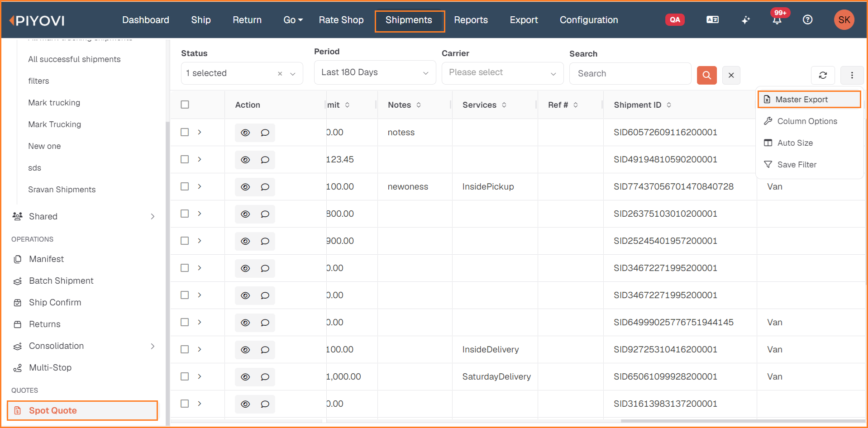The width and height of the screenshot is (868, 428).
Task: Tick the checkbox for InsidePickup row
Action: point(185,186)
